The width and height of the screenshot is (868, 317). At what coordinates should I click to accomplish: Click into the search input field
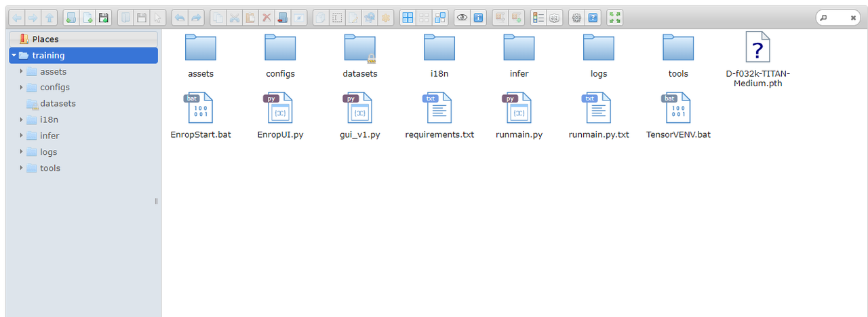[x=837, y=18]
